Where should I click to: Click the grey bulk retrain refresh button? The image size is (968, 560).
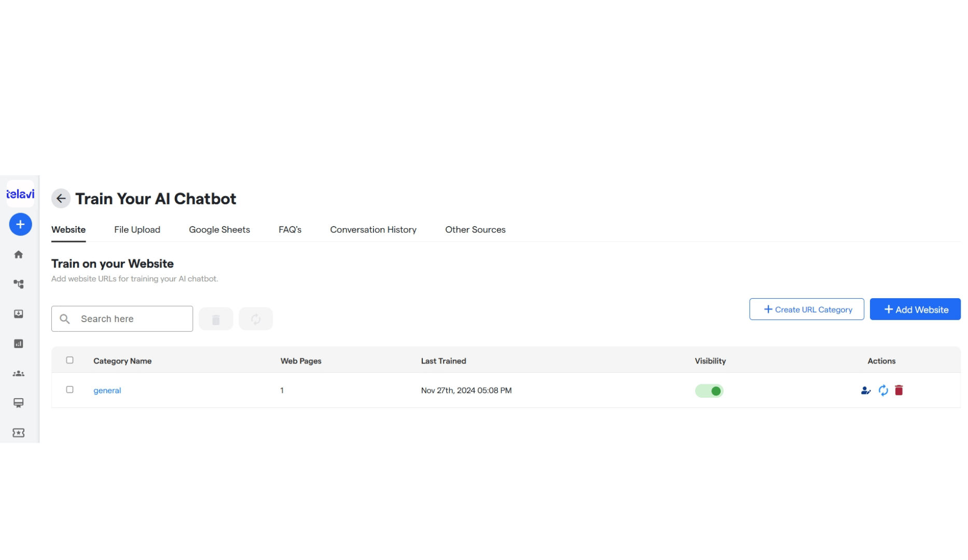(x=256, y=319)
